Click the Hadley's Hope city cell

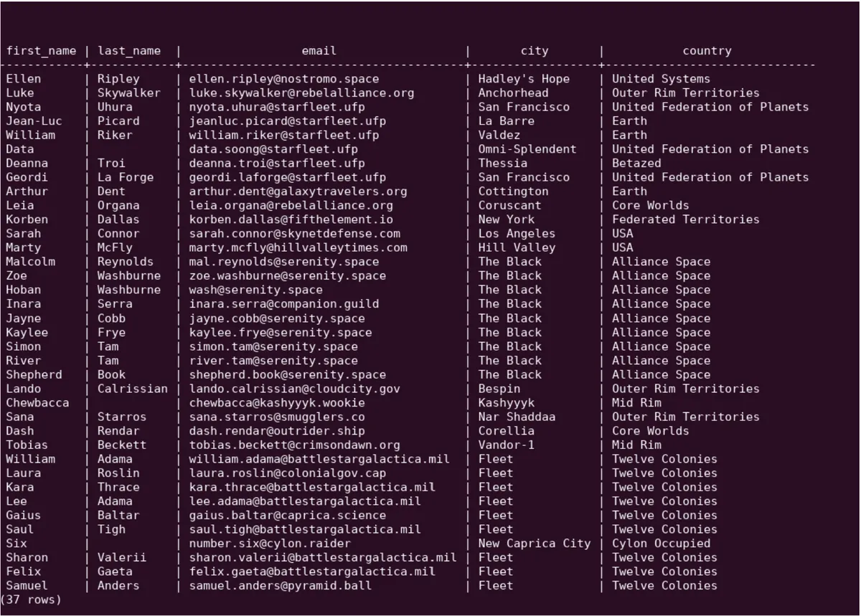click(x=524, y=79)
